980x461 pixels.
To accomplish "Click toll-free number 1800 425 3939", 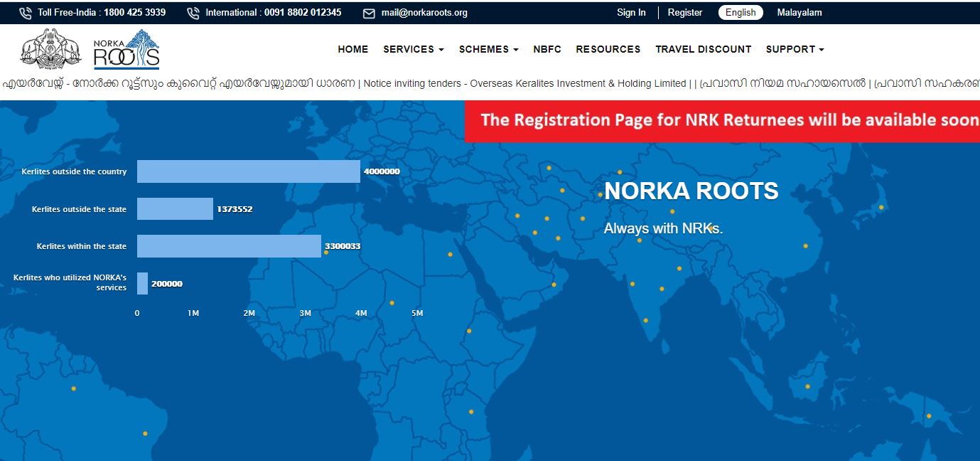I will click(134, 12).
